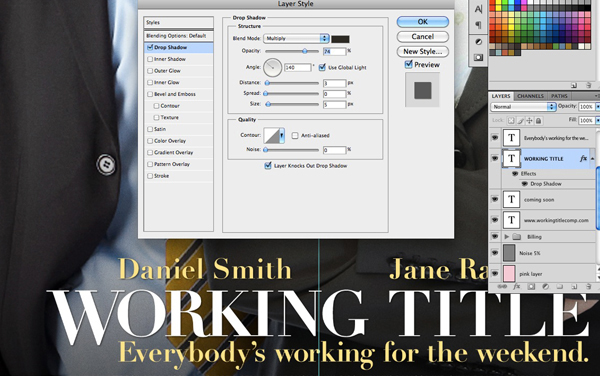Image resolution: width=600 pixels, height=376 pixels.
Task: Click the drop shadow color swatch
Action: [340, 39]
